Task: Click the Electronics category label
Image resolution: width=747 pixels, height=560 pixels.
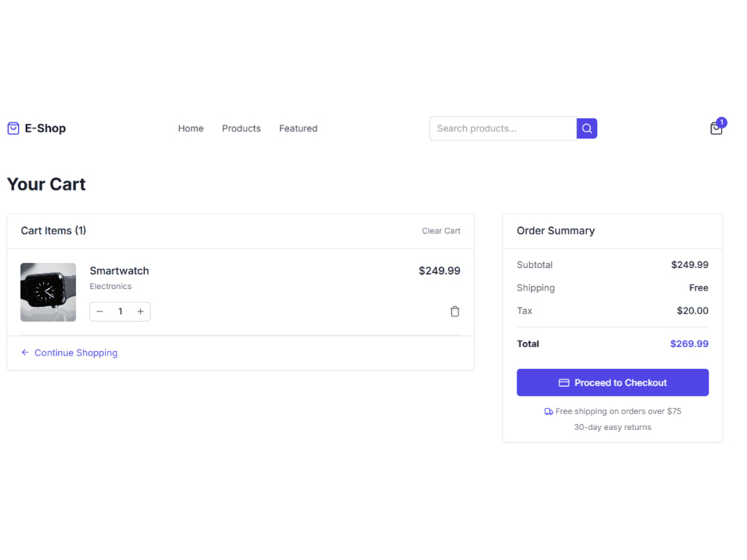Action: (111, 286)
